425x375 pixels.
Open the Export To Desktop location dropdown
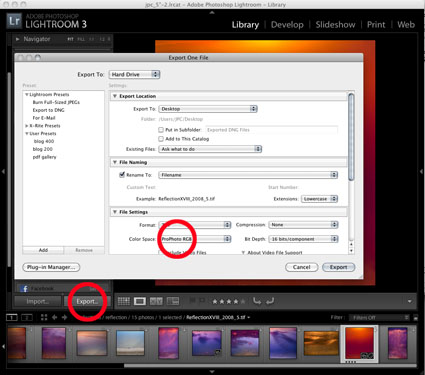(x=208, y=109)
